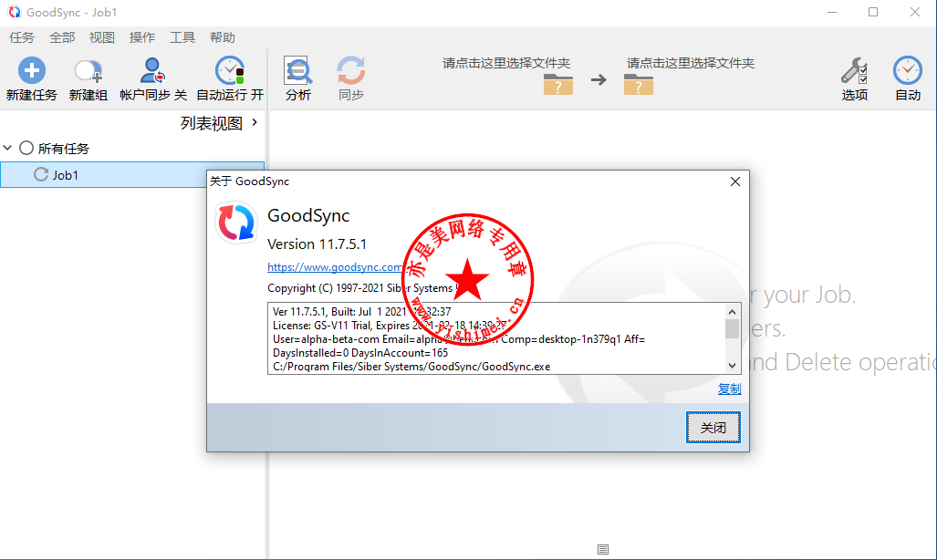Click the GoodSync logo in About dialog
This screenshot has height=560, width=937.
point(236,223)
